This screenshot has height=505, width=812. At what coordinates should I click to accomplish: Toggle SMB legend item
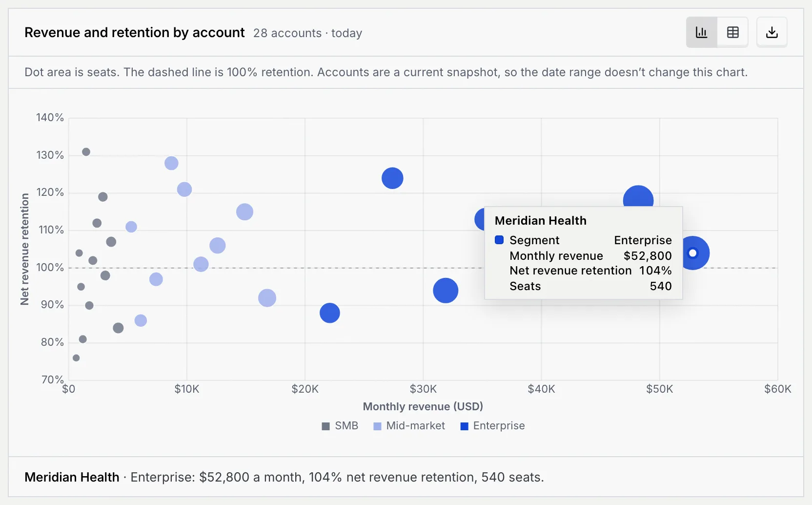[340, 426]
